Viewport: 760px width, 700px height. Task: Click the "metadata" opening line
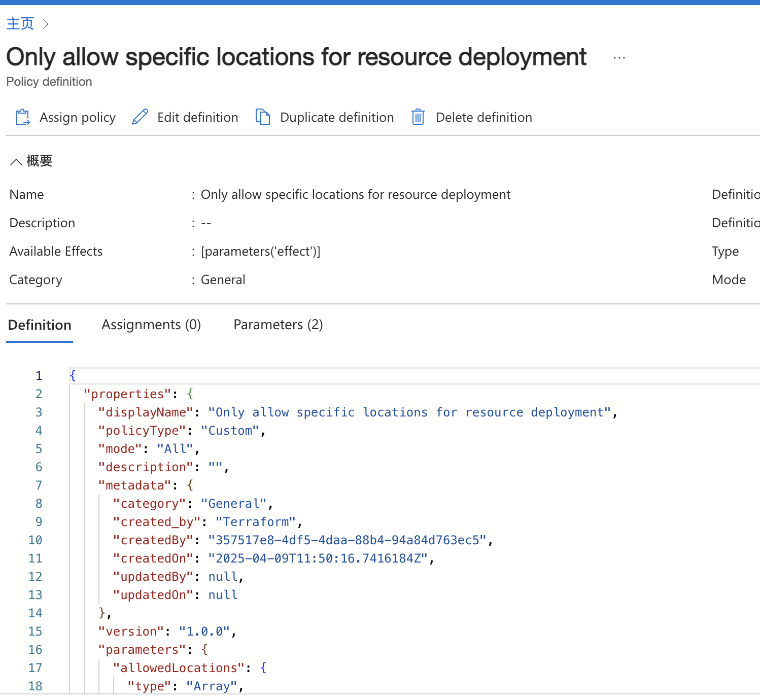[146, 485]
